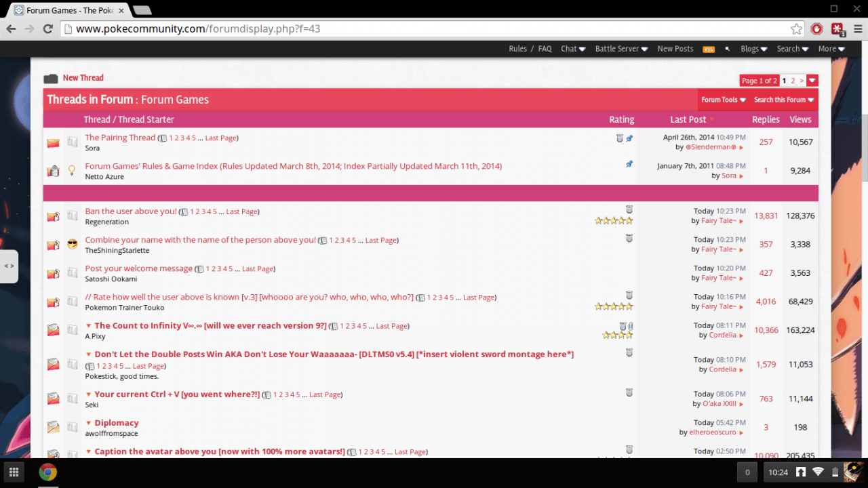Open the Your current Ctrl + V thread
868x488 pixels.
pos(177,394)
